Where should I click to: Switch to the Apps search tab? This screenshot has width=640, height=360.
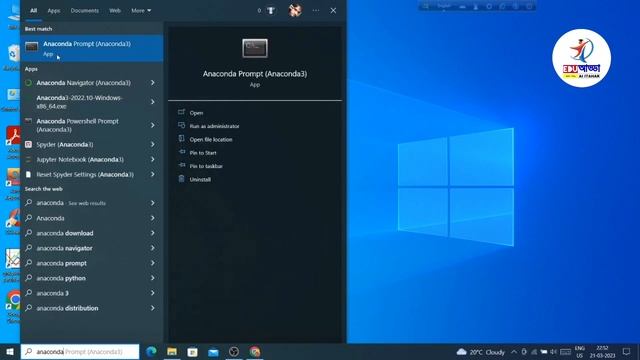click(x=53, y=11)
